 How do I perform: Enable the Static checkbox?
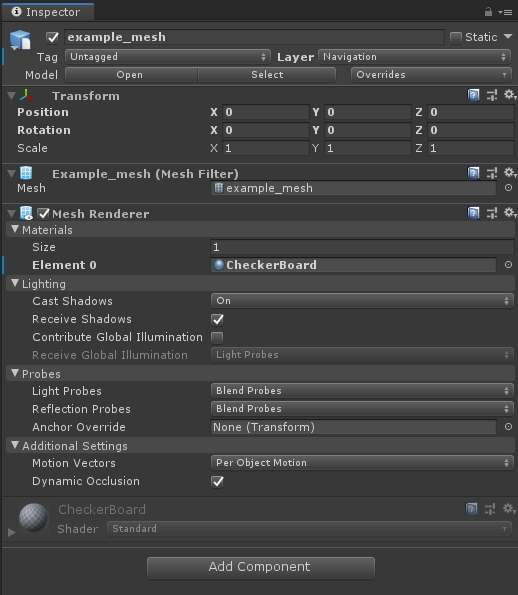455,37
